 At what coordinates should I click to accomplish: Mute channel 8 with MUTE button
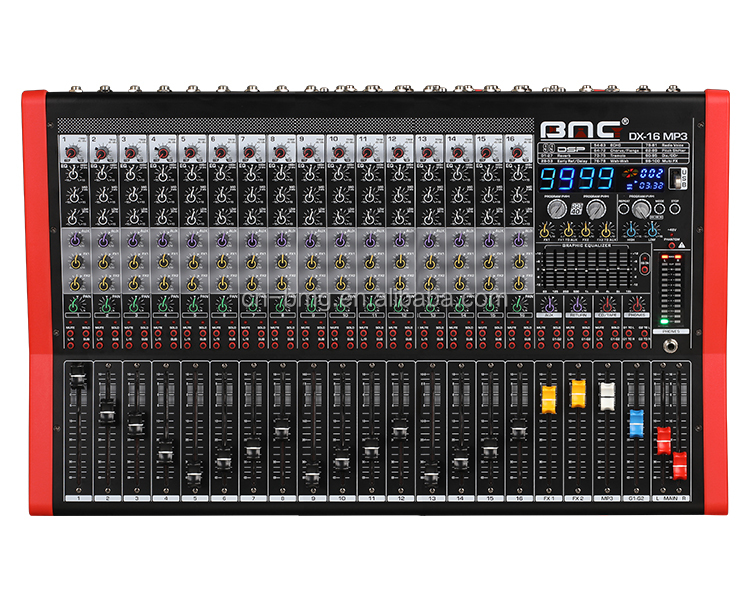coord(276,333)
